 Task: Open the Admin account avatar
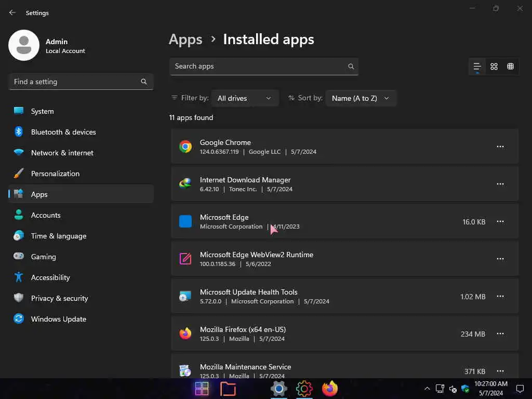pyautogui.click(x=24, y=45)
